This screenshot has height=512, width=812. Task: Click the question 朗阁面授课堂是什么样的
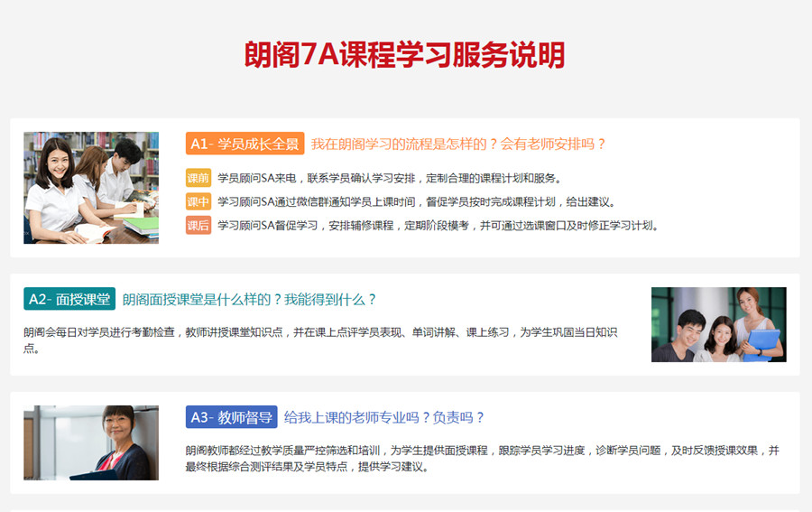tap(249, 299)
